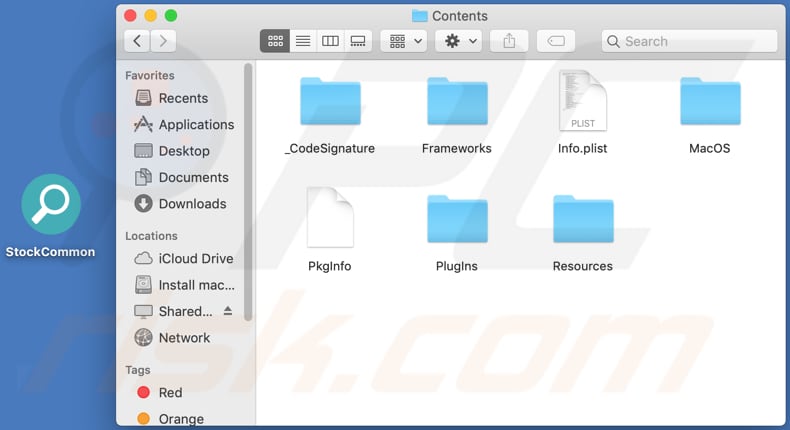This screenshot has width=790, height=430.
Task: Click the Share toolbar button
Action: pyautogui.click(x=509, y=41)
